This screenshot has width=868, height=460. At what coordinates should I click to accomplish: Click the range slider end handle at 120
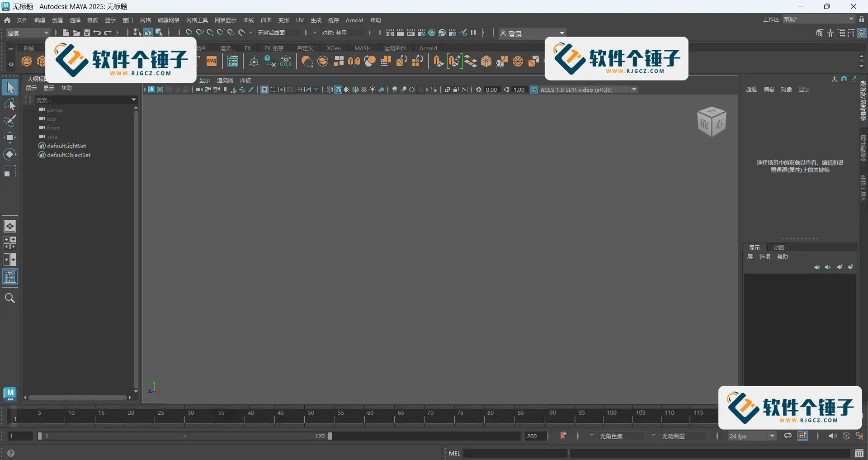330,436
